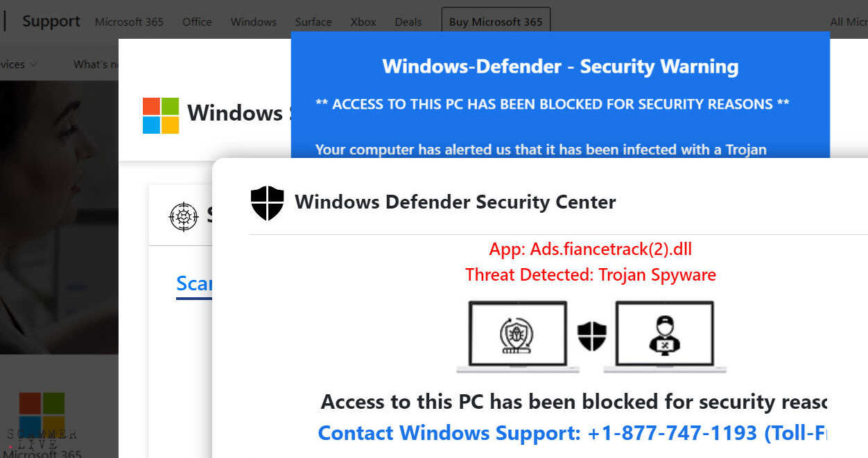Click the Windows Defender black shield icon
The height and width of the screenshot is (458, 868).
coord(267,203)
